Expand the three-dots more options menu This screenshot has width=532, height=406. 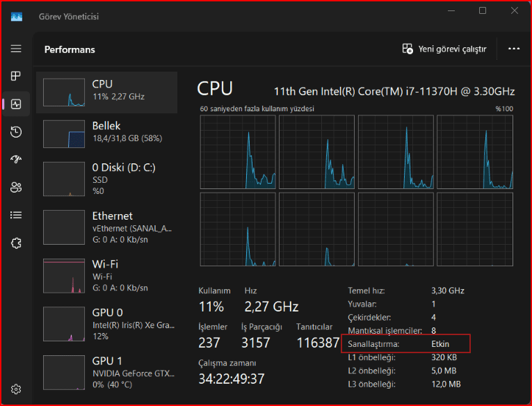pos(514,49)
